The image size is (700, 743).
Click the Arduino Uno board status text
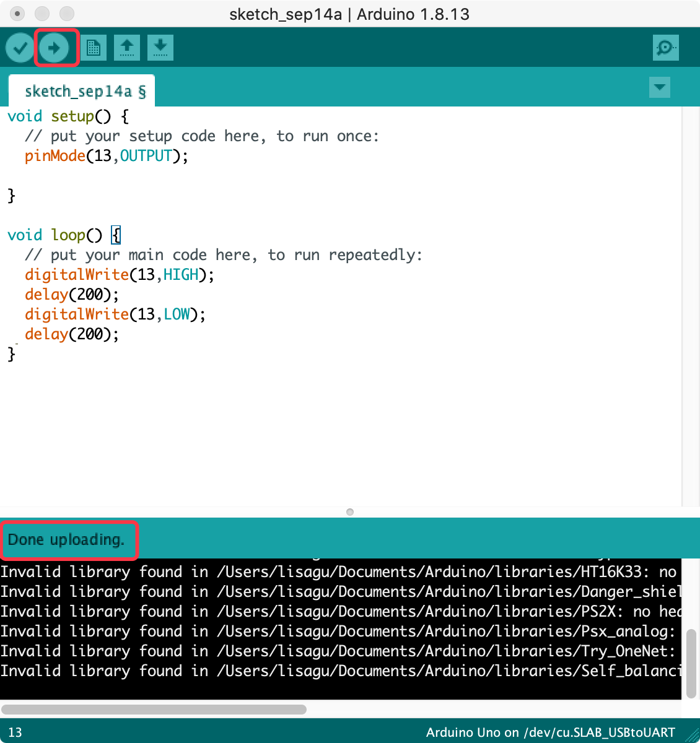point(550,732)
